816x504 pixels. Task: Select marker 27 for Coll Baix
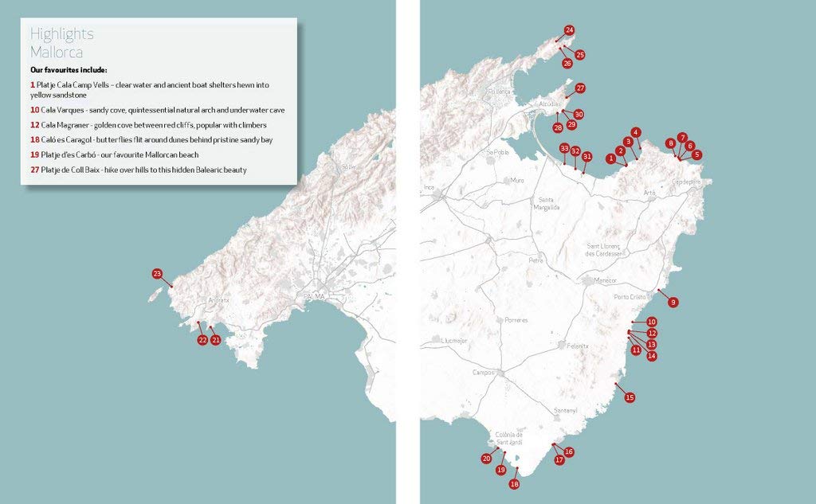point(580,88)
